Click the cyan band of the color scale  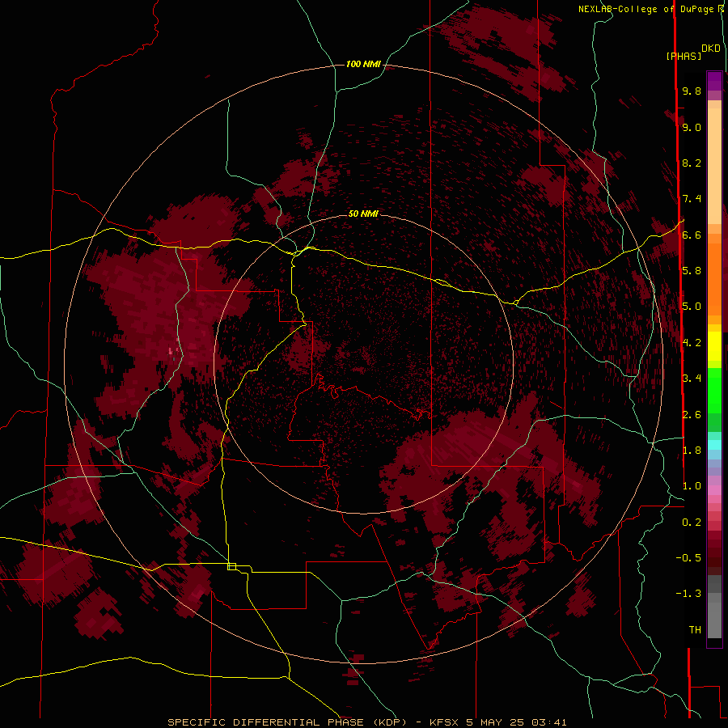714,445
